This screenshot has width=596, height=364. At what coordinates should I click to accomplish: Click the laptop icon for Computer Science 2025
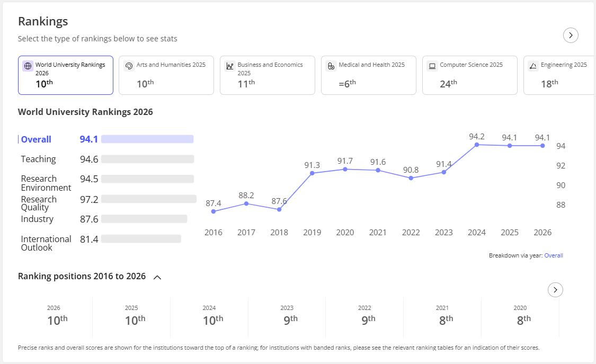point(432,66)
